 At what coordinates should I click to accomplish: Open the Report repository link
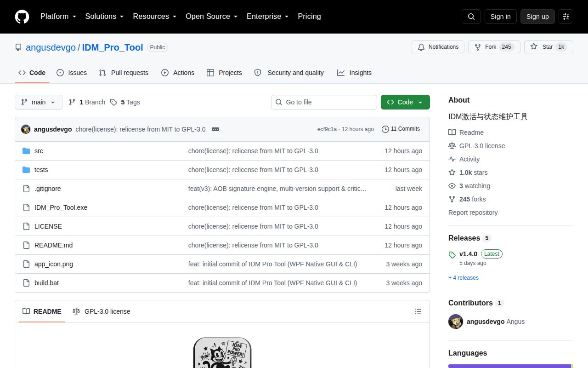[x=473, y=213]
